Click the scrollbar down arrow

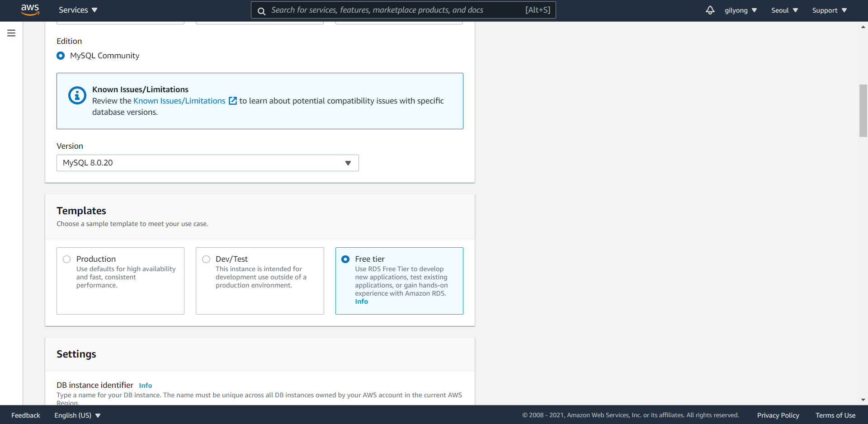coord(863,400)
